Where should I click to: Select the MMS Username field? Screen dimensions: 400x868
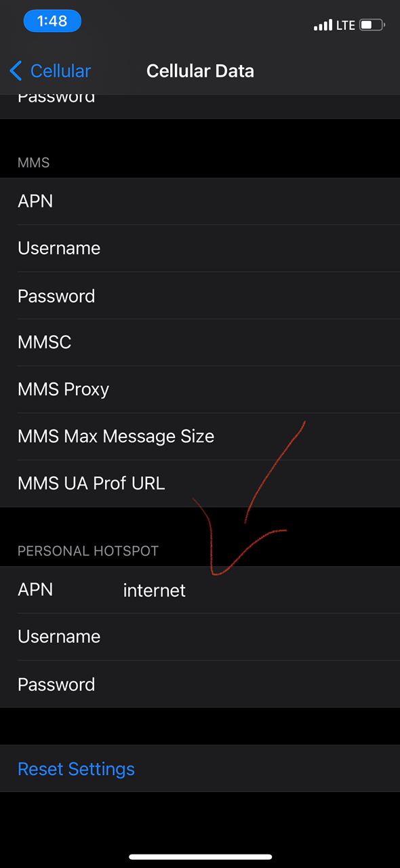[x=200, y=248]
